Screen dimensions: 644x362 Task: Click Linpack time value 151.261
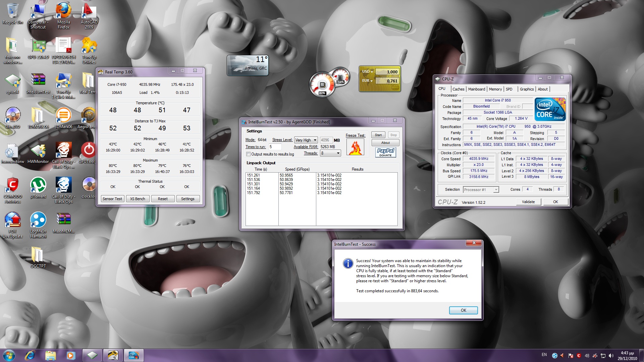click(253, 175)
